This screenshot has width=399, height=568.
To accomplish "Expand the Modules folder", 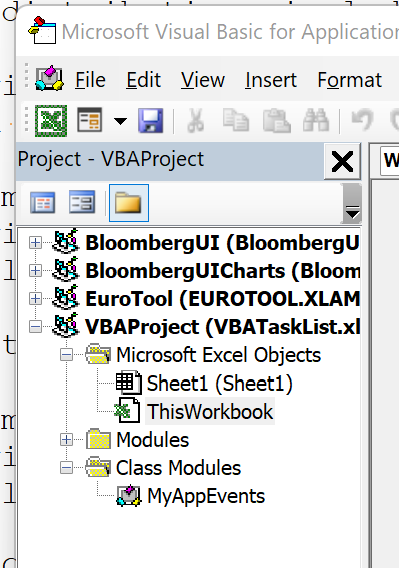I will tap(66, 439).
